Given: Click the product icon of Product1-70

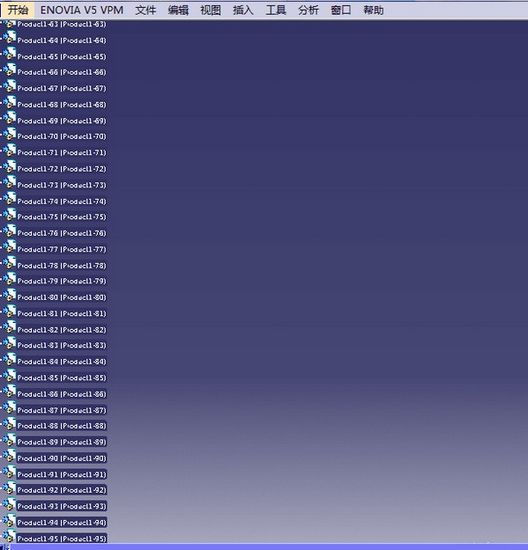Looking at the screenshot, I should coord(9,134).
